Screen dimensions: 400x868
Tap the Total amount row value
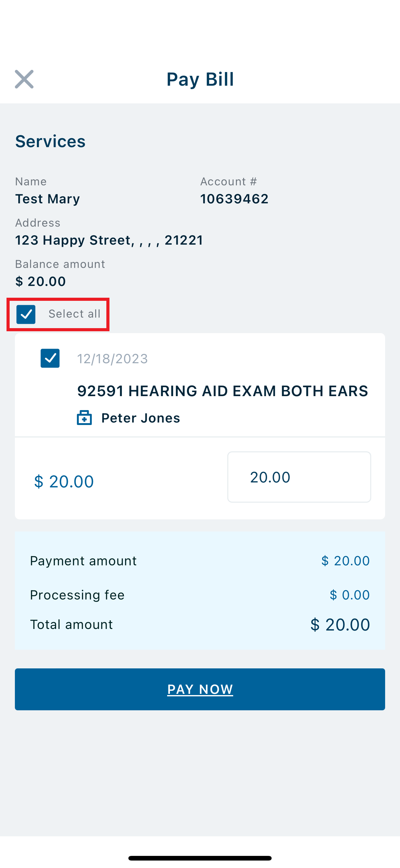(x=340, y=624)
